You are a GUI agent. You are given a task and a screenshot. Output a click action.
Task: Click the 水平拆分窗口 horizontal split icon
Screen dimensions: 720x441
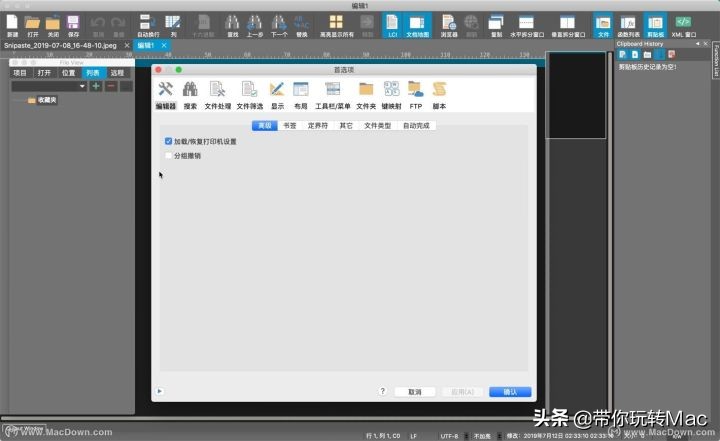pos(527,25)
